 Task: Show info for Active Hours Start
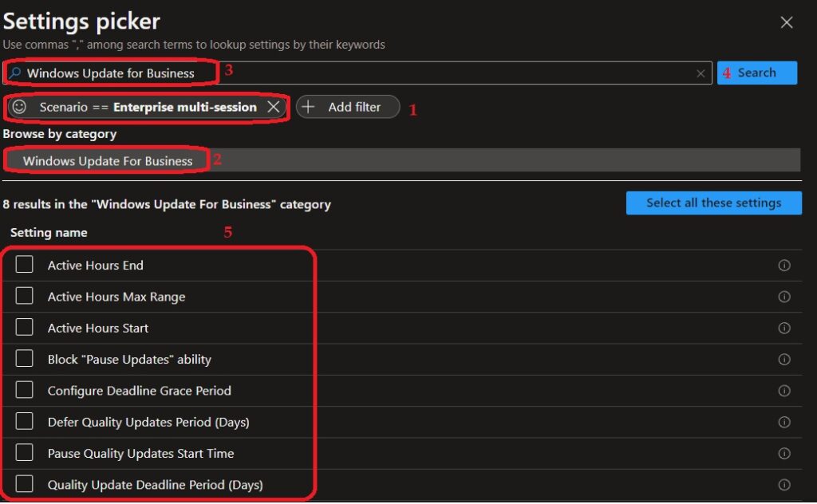(x=784, y=328)
